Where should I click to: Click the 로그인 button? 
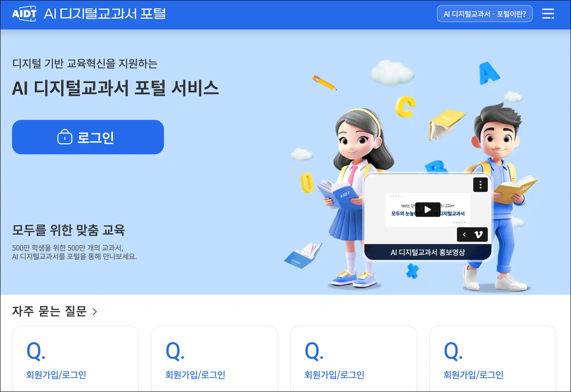[x=88, y=137]
